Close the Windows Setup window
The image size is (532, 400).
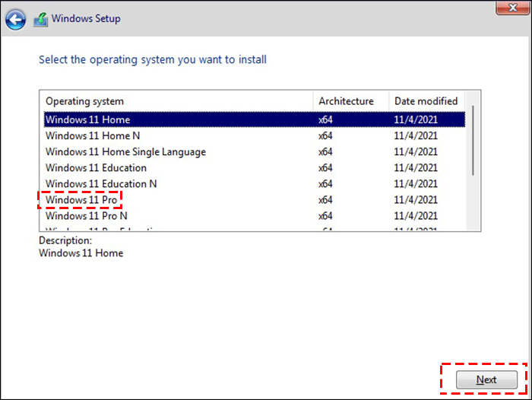tap(511, 8)
